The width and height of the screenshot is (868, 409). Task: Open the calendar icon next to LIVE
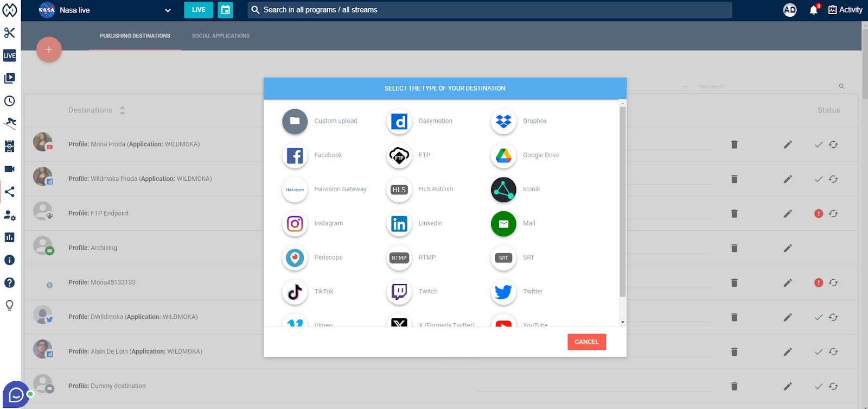(x=225, y=10)
